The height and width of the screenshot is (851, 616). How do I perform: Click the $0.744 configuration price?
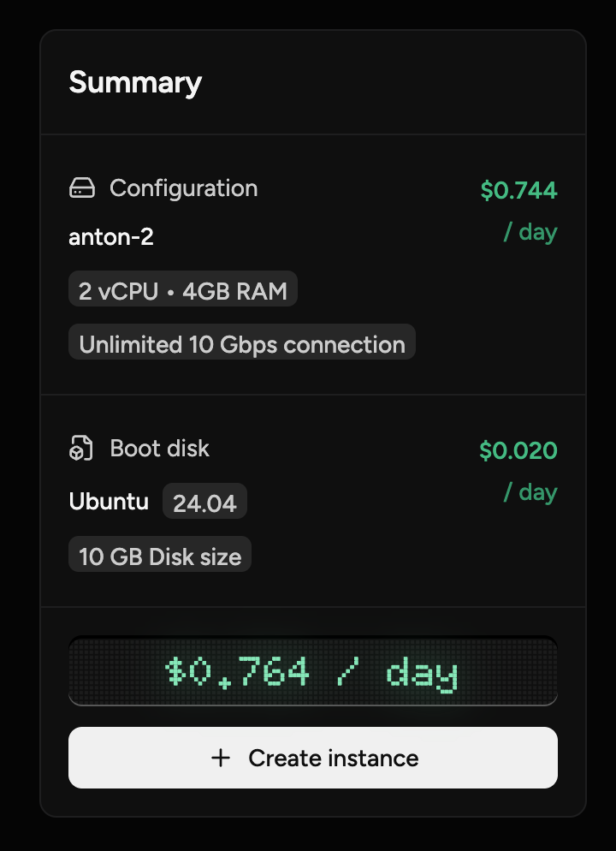click(518, 190)
